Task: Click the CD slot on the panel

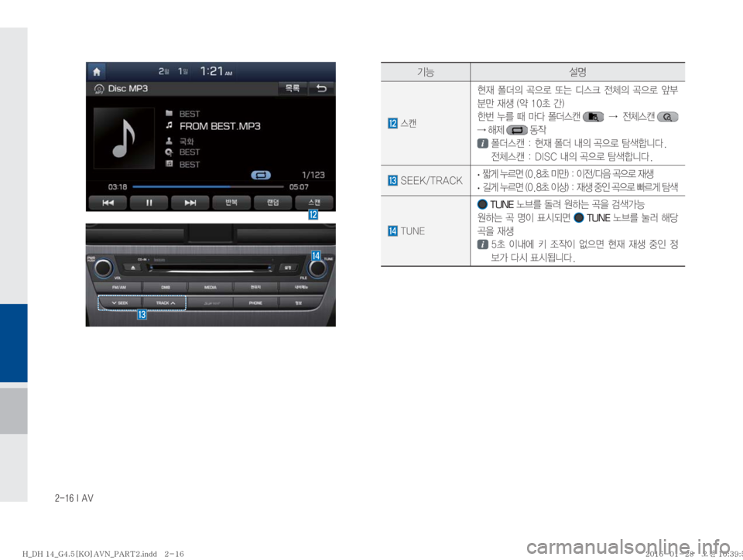Action: tap(211, 268)
